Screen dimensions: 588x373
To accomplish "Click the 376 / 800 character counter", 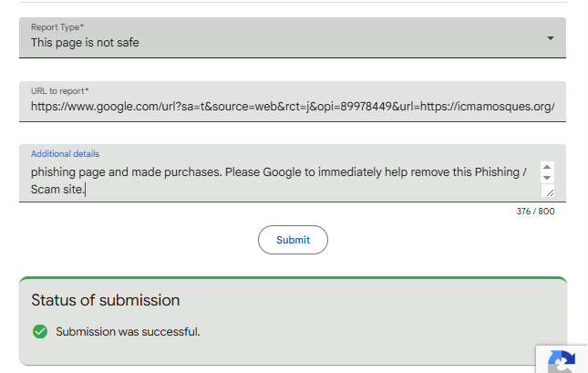I will (535, 212).
